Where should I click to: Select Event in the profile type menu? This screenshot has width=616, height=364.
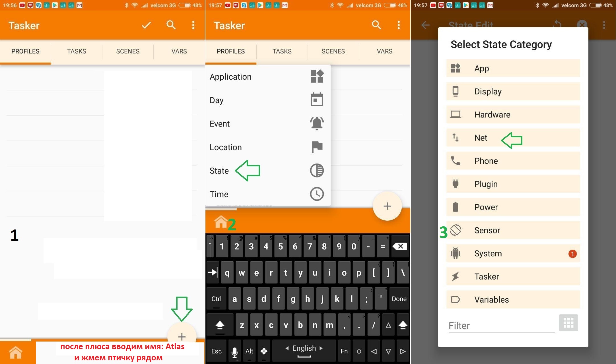point(268,124)
